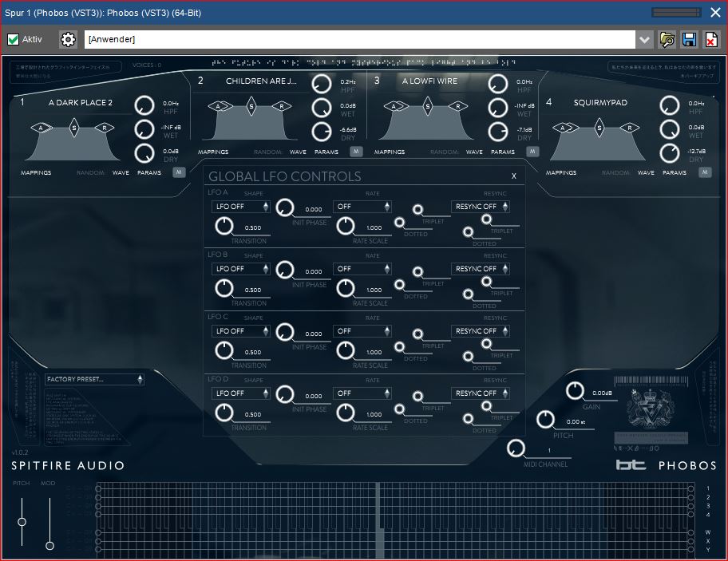The height and width of the screenshot is (561, 728).
Task: Select sound name A LOWFI WIRE
Action: pos(429,81)
